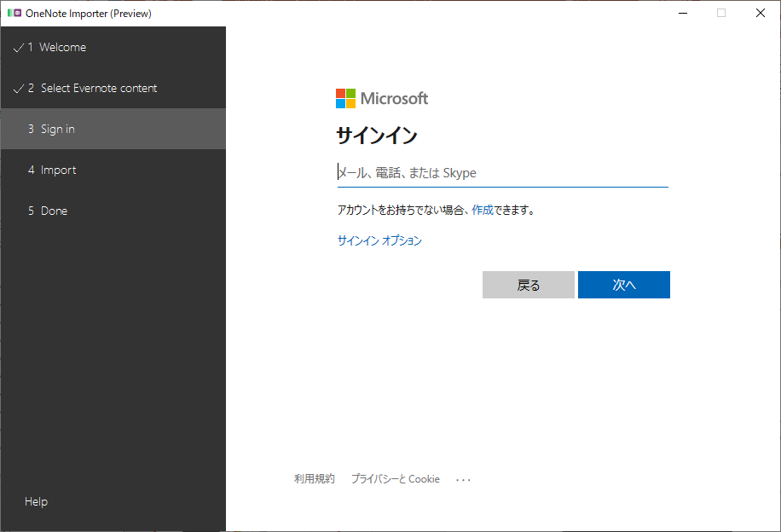Go to step 1 Welcome

(x=113, y=48)
